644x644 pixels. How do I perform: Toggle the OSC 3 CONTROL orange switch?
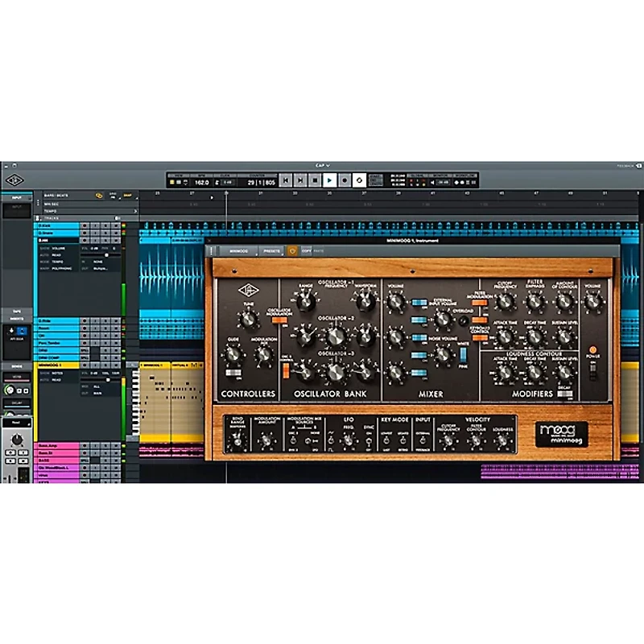pyautogui.click(x=286, y=370)
